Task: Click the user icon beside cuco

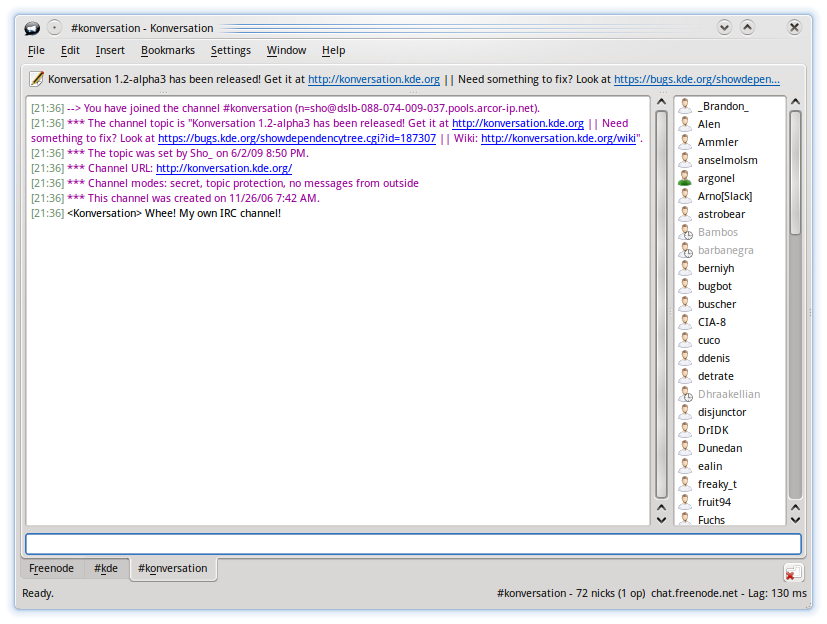Action: pyautogui.click(x=685, y=340)
